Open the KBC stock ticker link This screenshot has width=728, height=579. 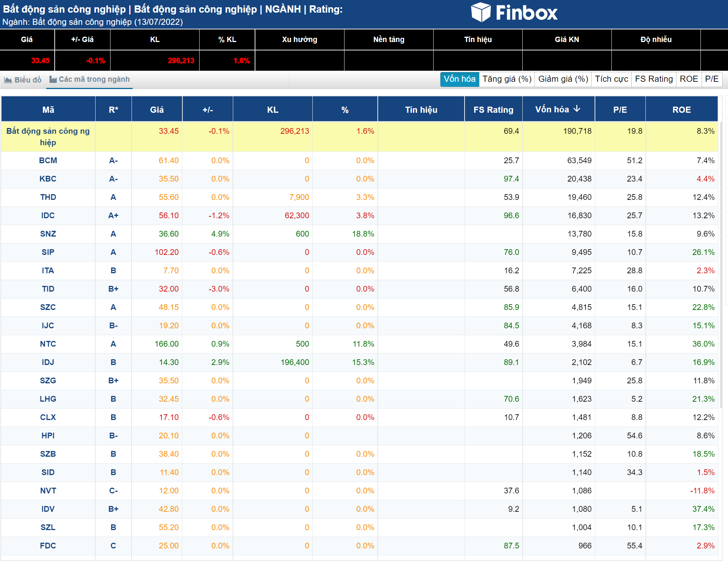pos(48,179)
